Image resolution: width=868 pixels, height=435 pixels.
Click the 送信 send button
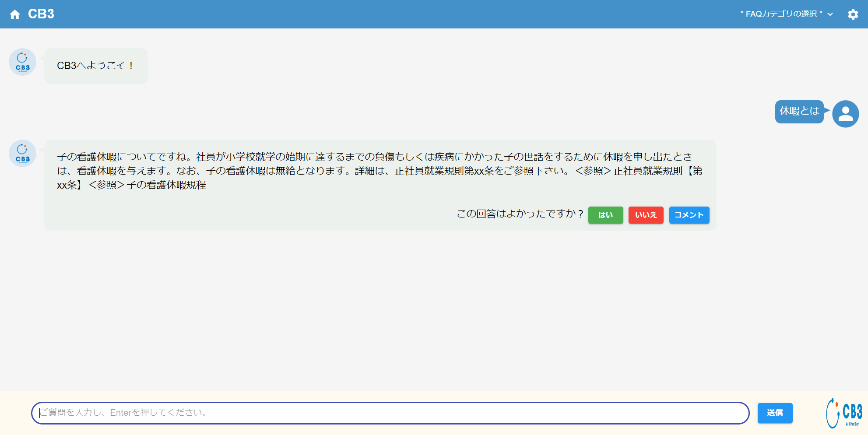[x=775, y=413]
